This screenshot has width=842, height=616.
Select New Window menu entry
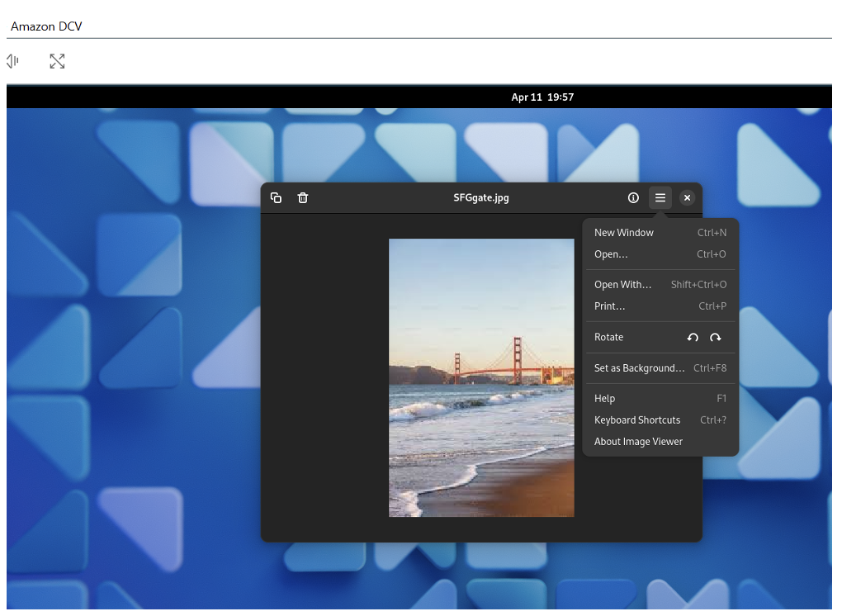click(624, 233)
